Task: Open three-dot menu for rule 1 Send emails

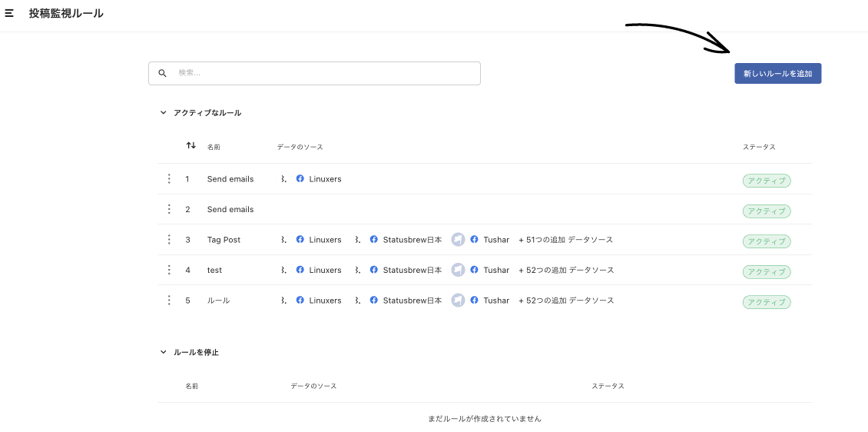Action: [x=169, y=179]
